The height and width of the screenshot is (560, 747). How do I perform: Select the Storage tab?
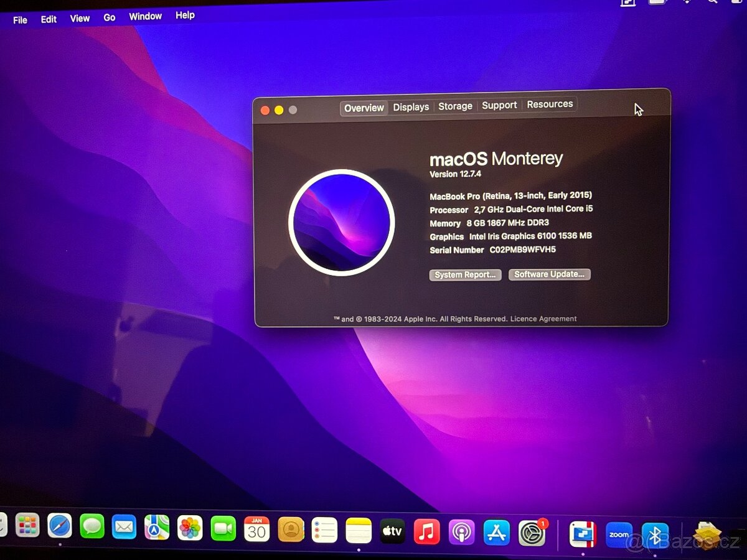[x=455, y=106]
